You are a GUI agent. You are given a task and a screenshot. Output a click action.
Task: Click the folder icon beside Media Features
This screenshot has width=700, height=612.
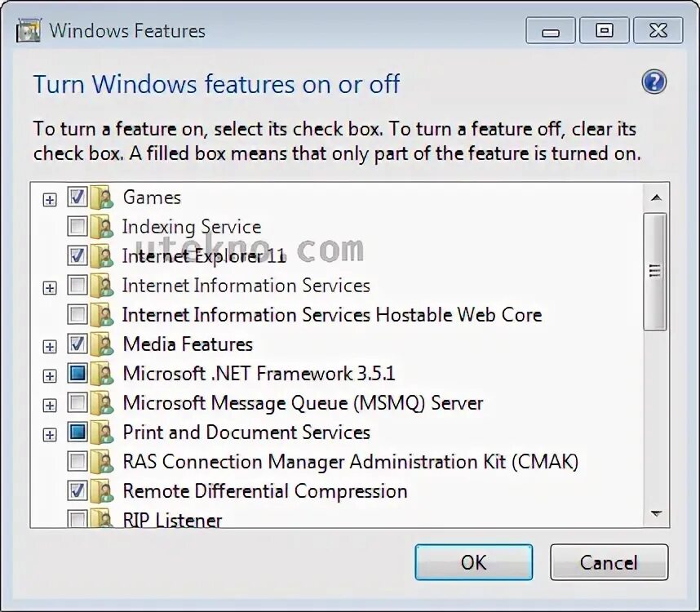point(102,344)
